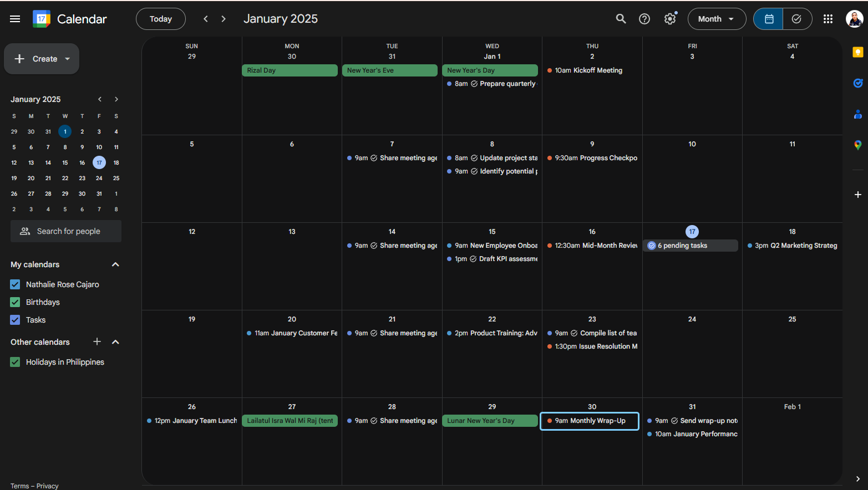Open Contacts in side panel

coord(858,114)
